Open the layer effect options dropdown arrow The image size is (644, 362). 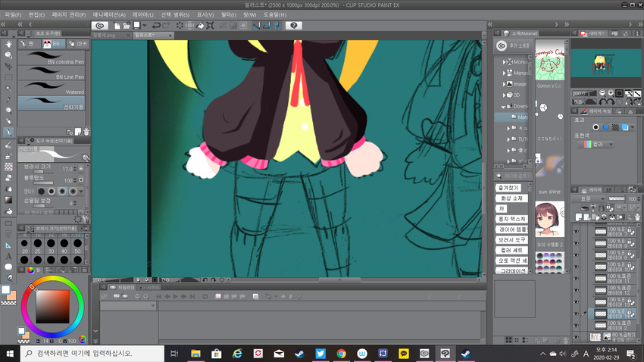[x=633, y=127]
